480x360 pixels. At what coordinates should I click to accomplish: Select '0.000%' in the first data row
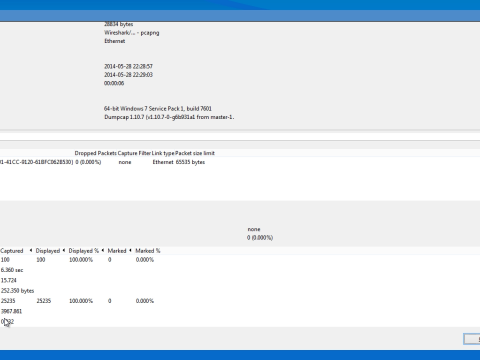coord(145,260)
